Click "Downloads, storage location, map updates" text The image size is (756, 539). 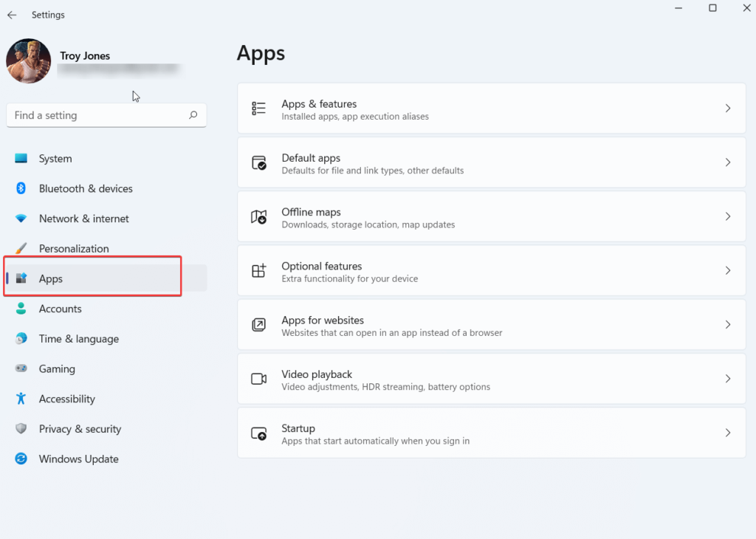(368, 224)
